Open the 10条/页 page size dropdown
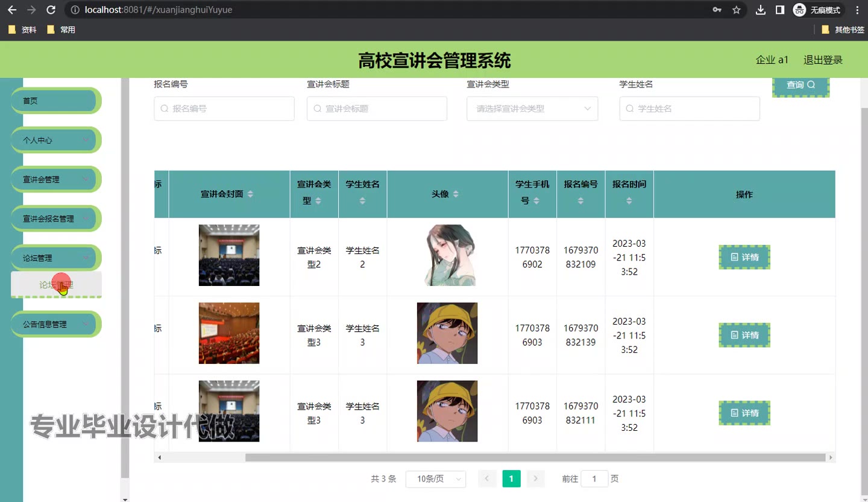Image resolution: width=868 pixels, height=502 pixels. tap(436, 478)
